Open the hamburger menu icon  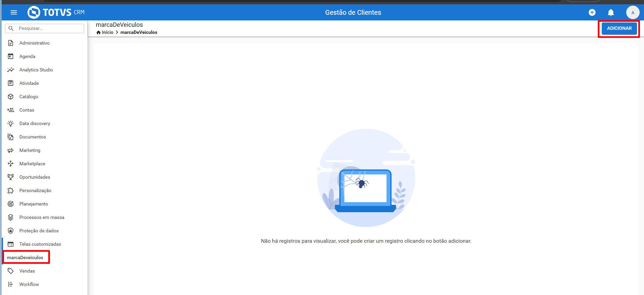point(14,12)
